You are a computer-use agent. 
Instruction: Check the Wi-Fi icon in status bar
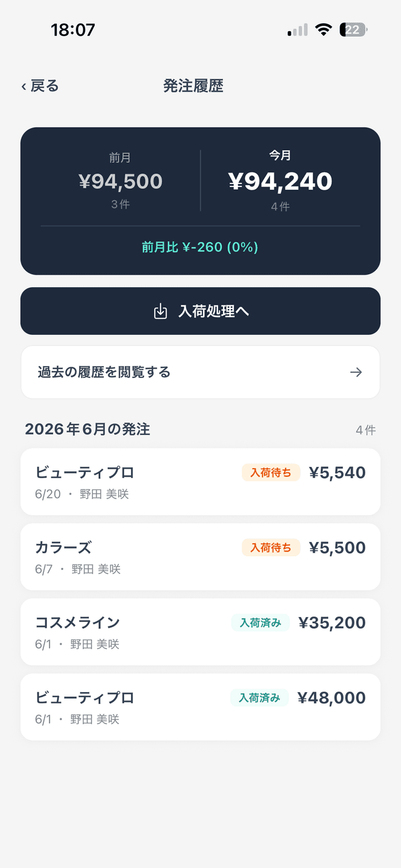[323, 29]
